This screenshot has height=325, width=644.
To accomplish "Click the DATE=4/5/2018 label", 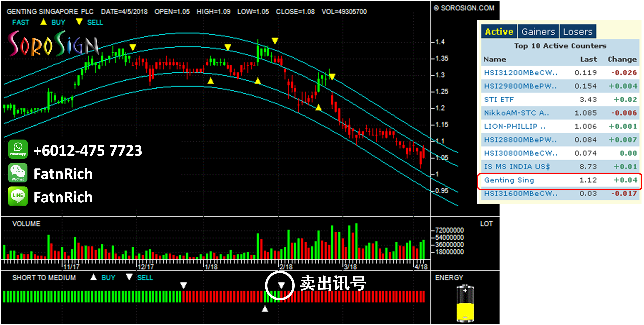I will click(124, 12).
